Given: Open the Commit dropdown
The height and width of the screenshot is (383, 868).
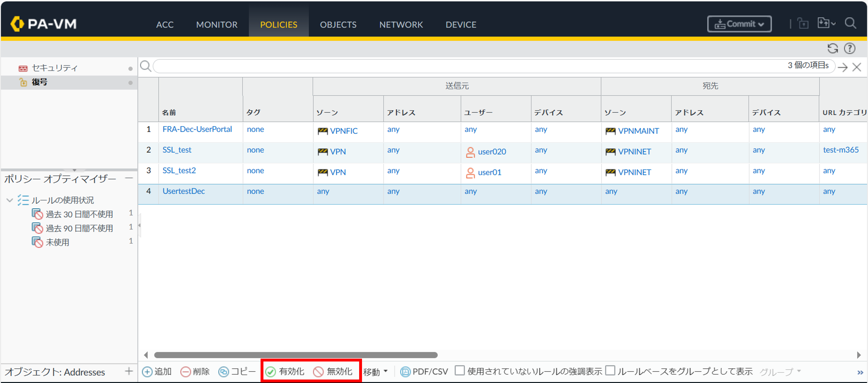Looking at the screenshot, I should coord(739,24).
